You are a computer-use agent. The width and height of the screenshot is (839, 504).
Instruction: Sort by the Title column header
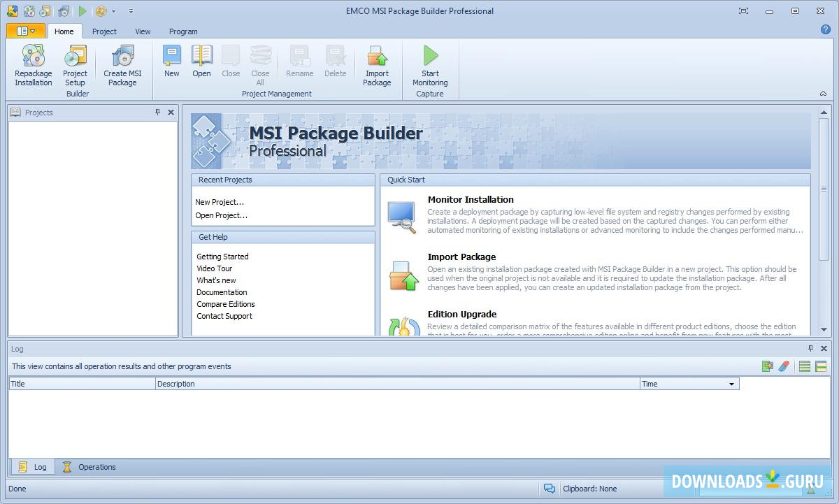point(82,384)
